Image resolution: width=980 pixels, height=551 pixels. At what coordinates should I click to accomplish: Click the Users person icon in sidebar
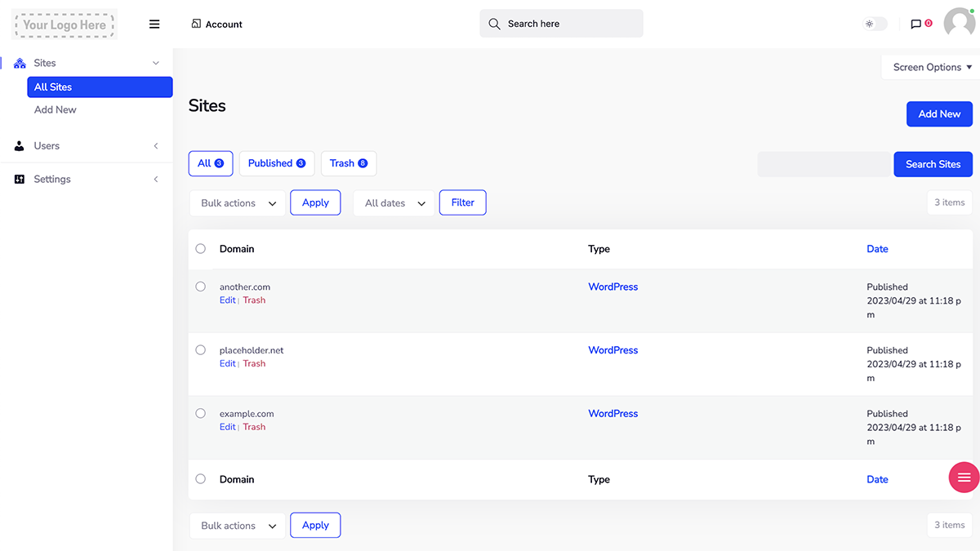[x=20, y=146]
